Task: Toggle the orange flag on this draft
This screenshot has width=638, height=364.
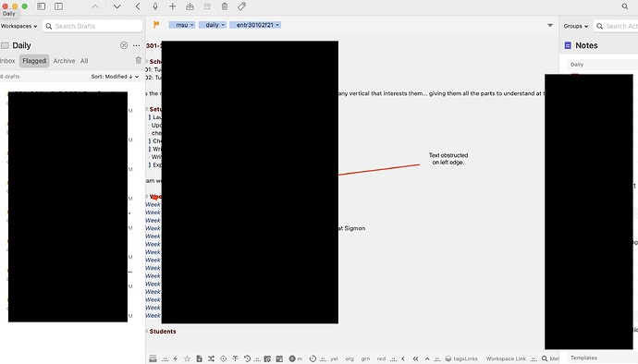Action: coord(156,25)
